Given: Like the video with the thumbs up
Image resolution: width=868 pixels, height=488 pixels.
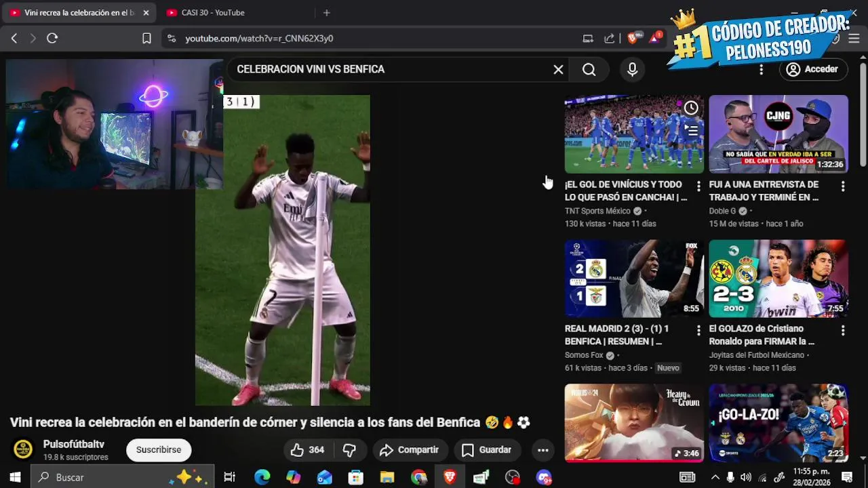Looking at the screenshot, I should tap(307, 450).
